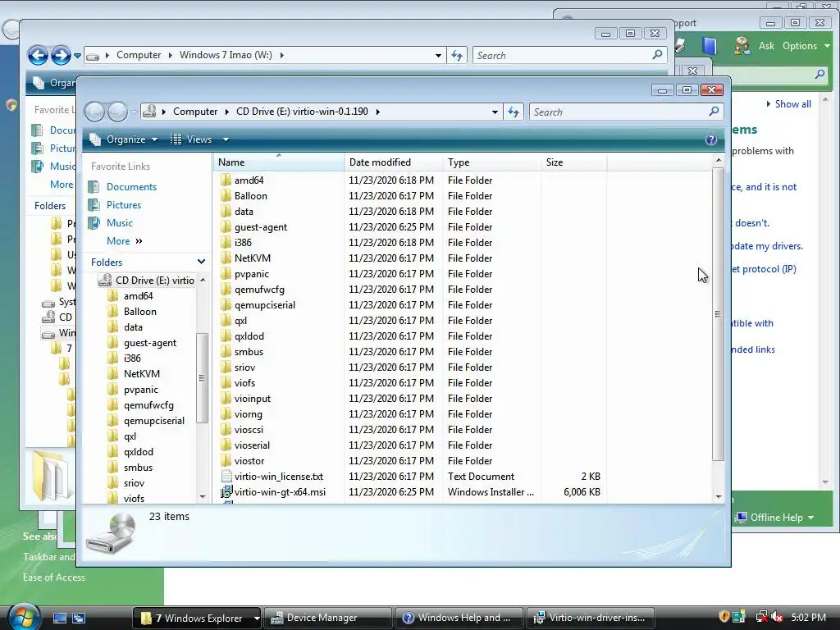Click the search magnifier in front window
This screenshot has height=630, width=840.
pyautogui.click(x=714, y=112)
